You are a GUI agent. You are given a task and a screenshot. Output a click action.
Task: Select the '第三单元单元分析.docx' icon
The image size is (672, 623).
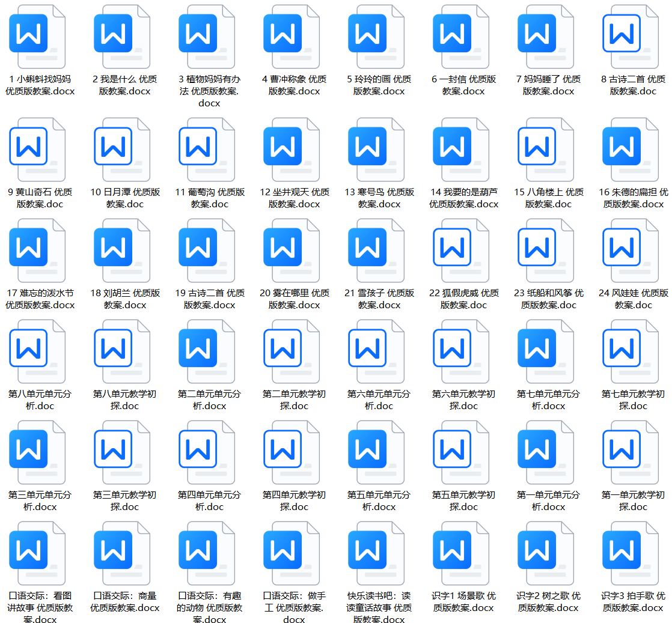click(37, 452)
